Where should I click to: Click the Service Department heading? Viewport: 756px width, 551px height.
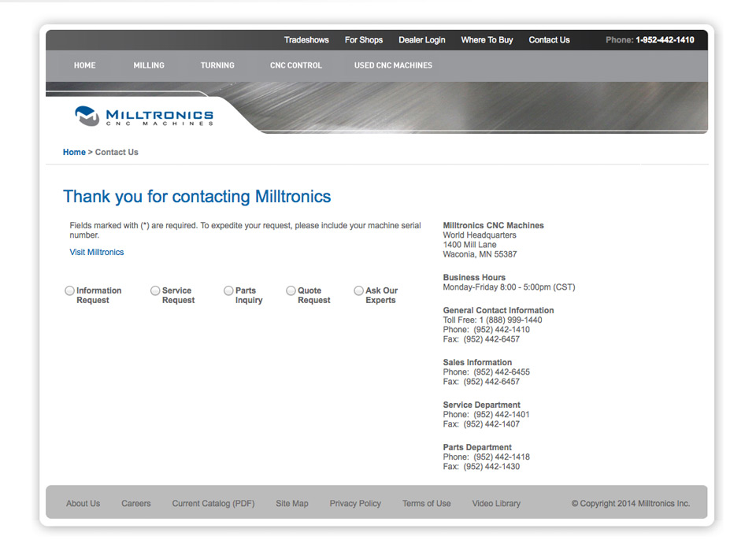(x=482, y=405)
